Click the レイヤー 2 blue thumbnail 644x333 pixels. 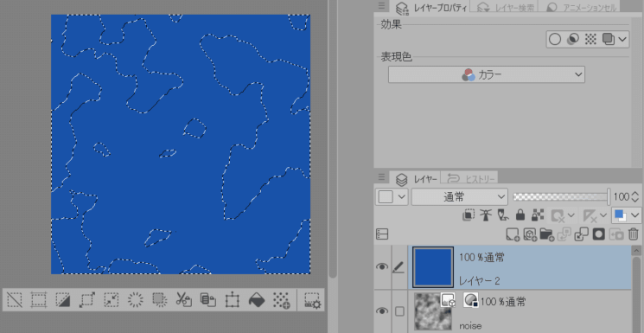433,267
